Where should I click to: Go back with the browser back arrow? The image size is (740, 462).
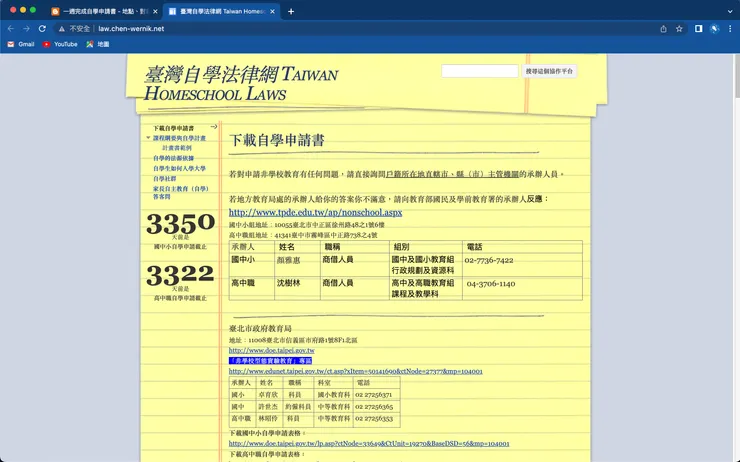[x=11, y=29]
